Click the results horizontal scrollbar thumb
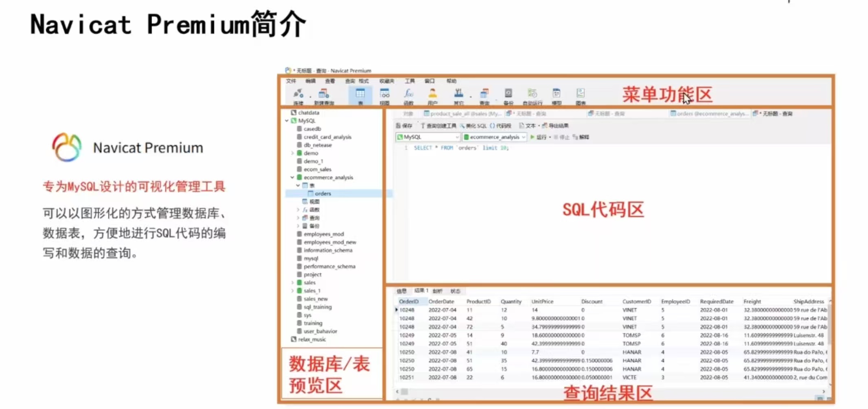The height and width of the screenshot is (409, 868). coord(404,391)
